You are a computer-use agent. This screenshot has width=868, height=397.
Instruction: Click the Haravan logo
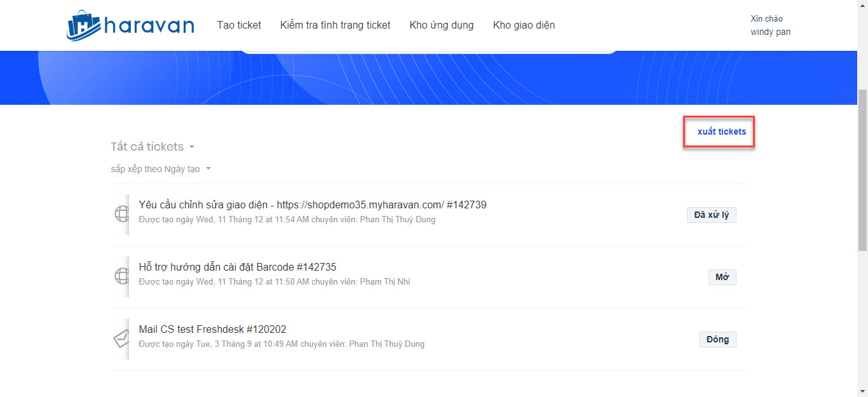[x=130, y=25]
